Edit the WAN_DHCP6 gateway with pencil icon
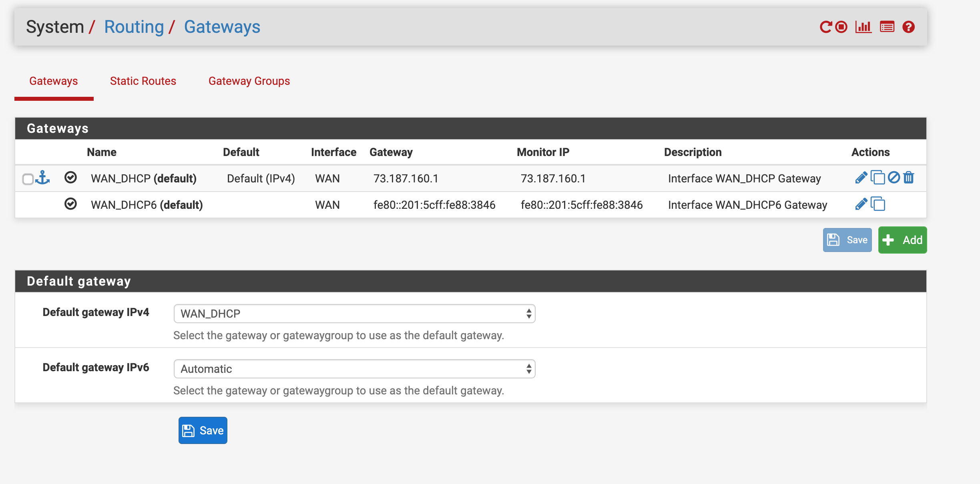The width and height of the screenshot is (980, 484). point(861,204)
